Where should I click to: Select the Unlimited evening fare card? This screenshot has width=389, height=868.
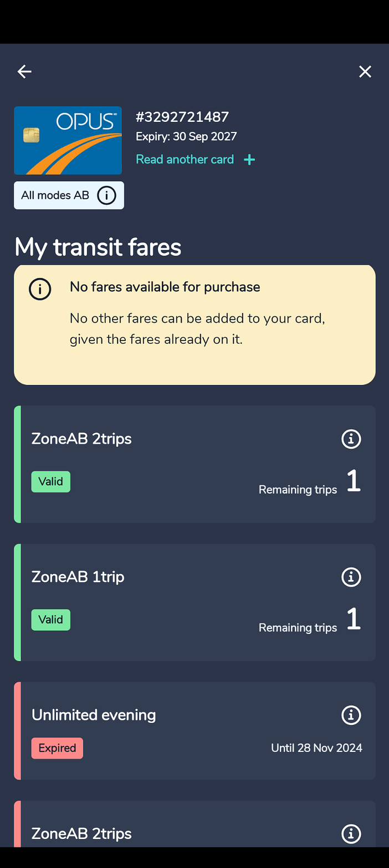click(x=194, y=731)
